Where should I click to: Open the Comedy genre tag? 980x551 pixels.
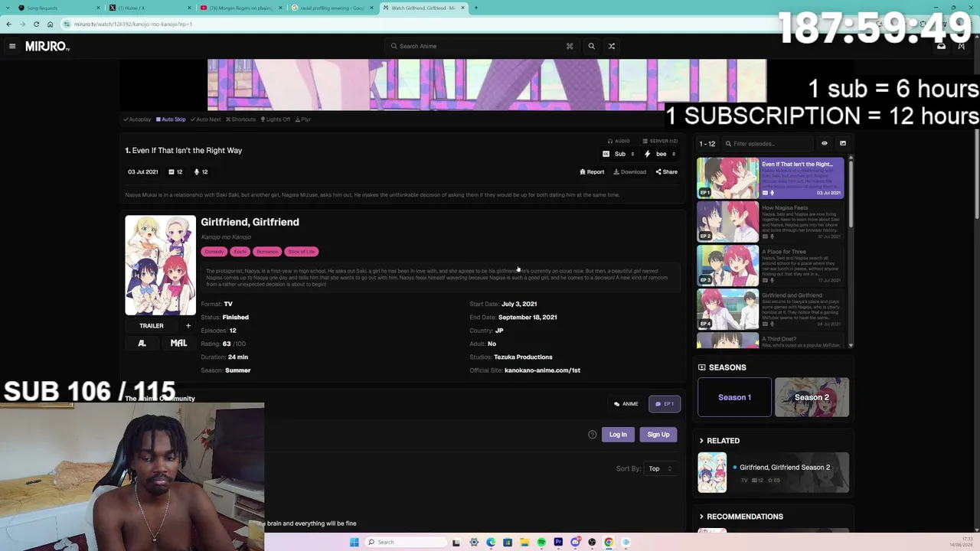[x=214, y=252]
